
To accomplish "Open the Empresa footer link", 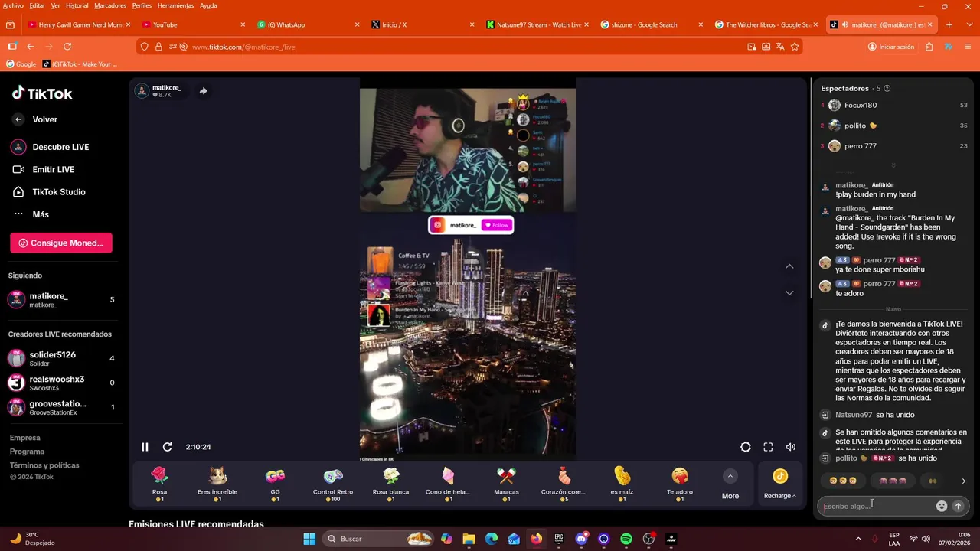I will (25, 438).
